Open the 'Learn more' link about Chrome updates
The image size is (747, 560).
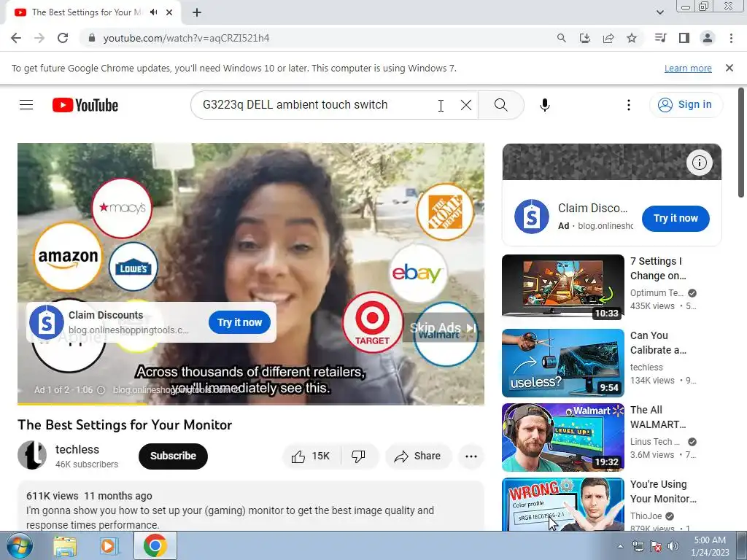(x=688, y=68)
